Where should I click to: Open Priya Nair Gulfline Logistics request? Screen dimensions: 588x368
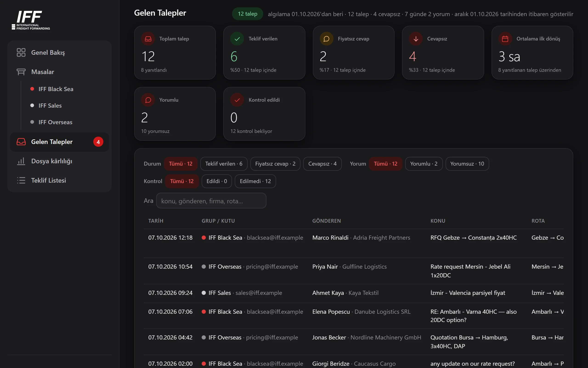tap(353, 271)
